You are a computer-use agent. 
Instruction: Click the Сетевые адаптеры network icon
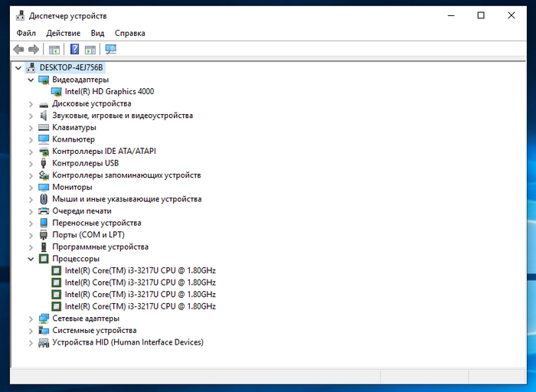(44, 318)
